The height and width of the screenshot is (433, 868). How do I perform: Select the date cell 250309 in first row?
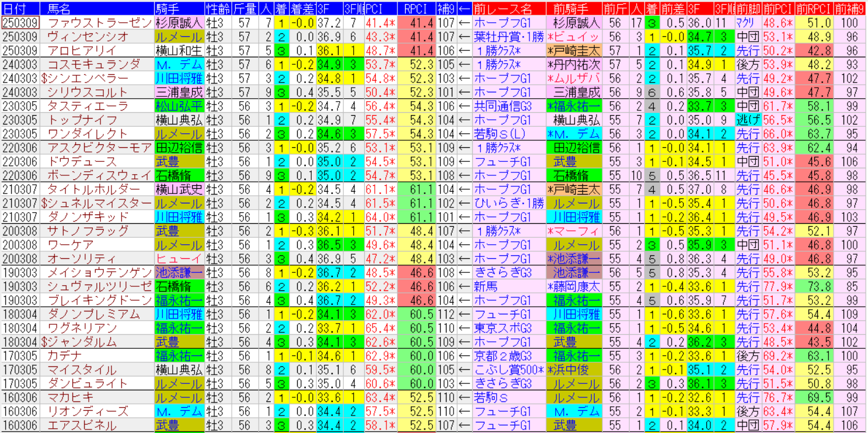tap(20, 23)
